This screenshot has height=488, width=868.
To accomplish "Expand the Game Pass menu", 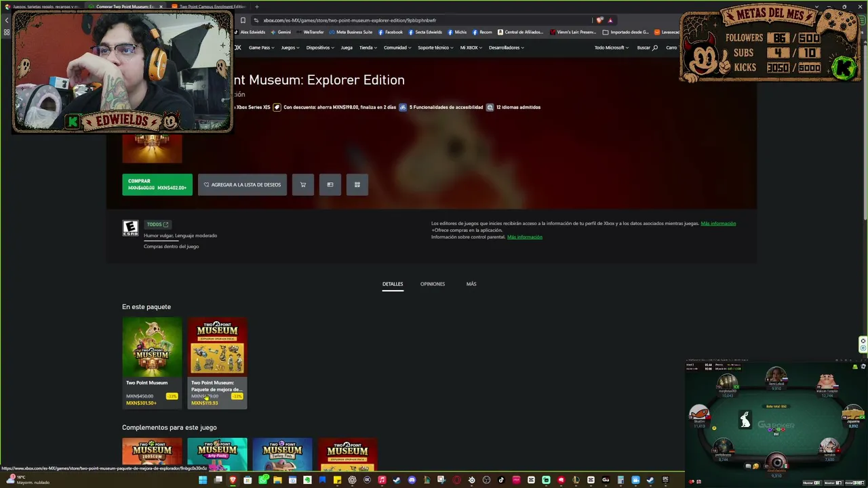I will (261, 47).
